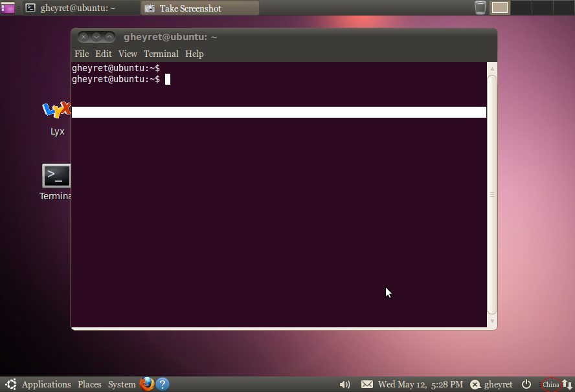
Task: Click the Terminal desktop launcher icon
Action: pos(56,176)
